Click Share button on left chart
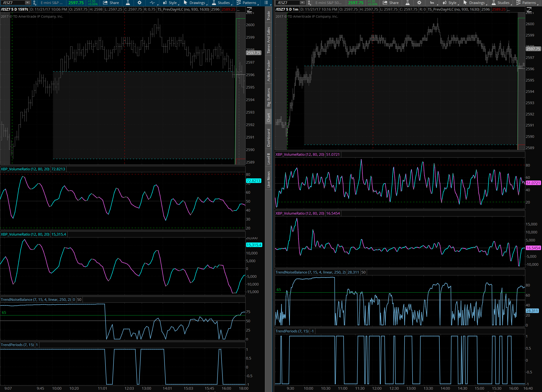This screenshot has width=542, height=392. click(x=111, y=3)
